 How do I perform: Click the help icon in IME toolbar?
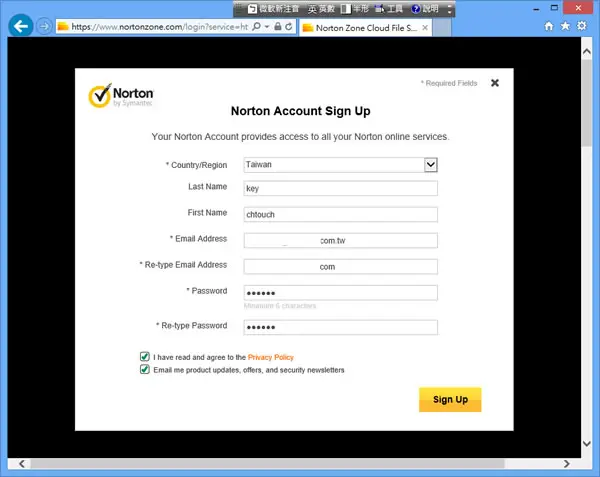click(x=416, y=9)
